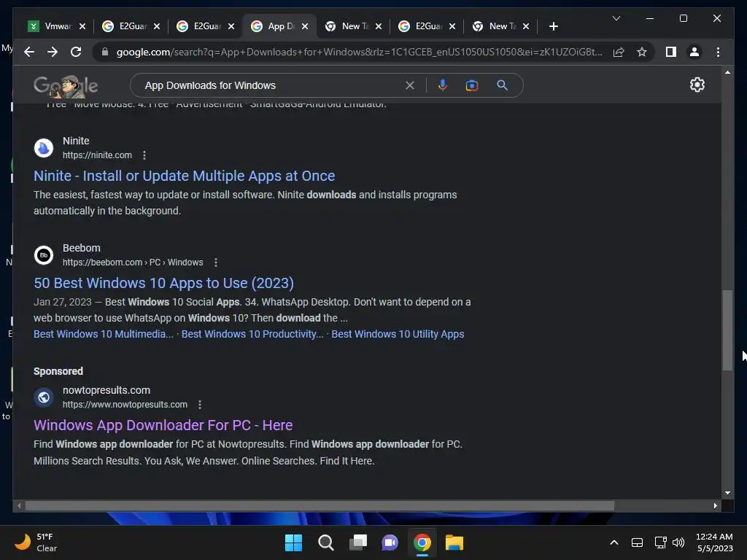Click the volume speaker tray icon

(x=678, y=542)
